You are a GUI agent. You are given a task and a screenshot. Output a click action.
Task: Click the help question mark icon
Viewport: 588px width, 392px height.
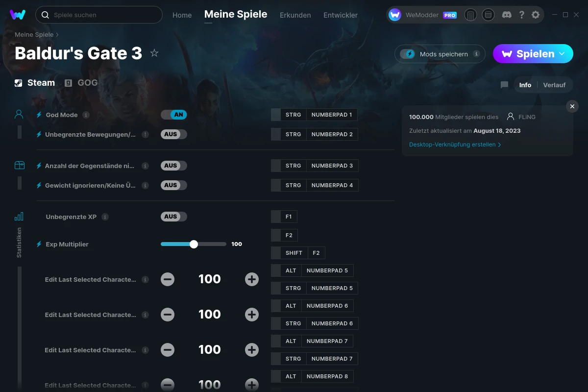tap(521, 15)
